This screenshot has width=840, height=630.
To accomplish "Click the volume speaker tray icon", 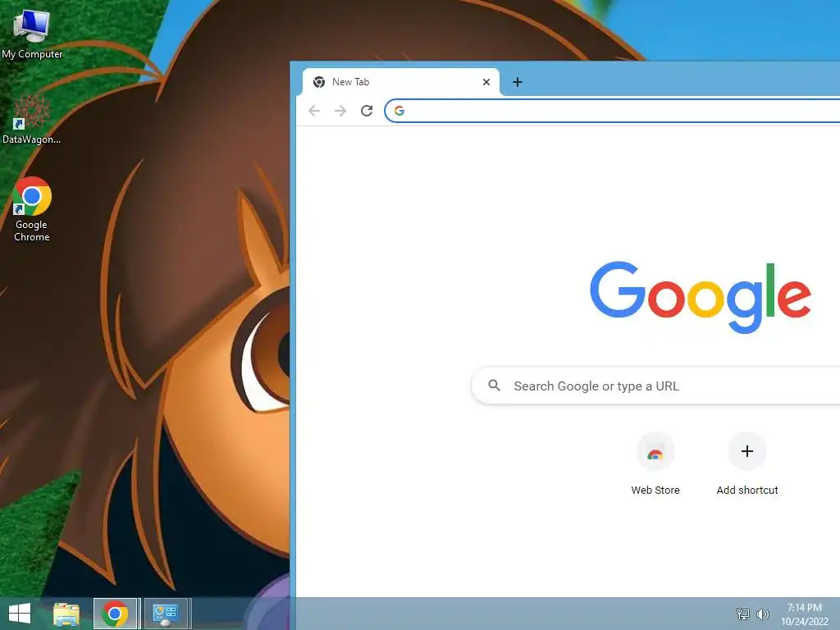I will tap(762, 614).
